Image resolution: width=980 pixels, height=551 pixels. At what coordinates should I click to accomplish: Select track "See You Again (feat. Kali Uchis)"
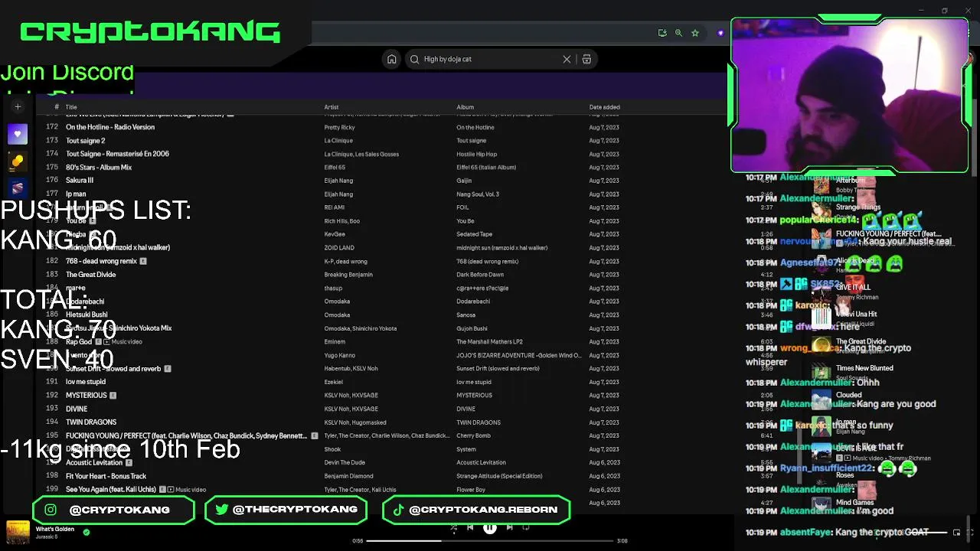coord(111,490)
